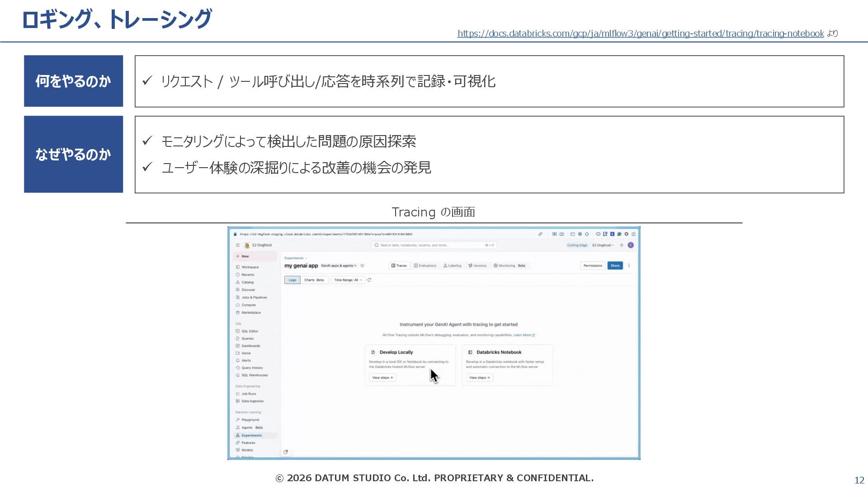
Task: Open the kebab menu beside Share
Action: pyautogui.click(x=629, y=266)
